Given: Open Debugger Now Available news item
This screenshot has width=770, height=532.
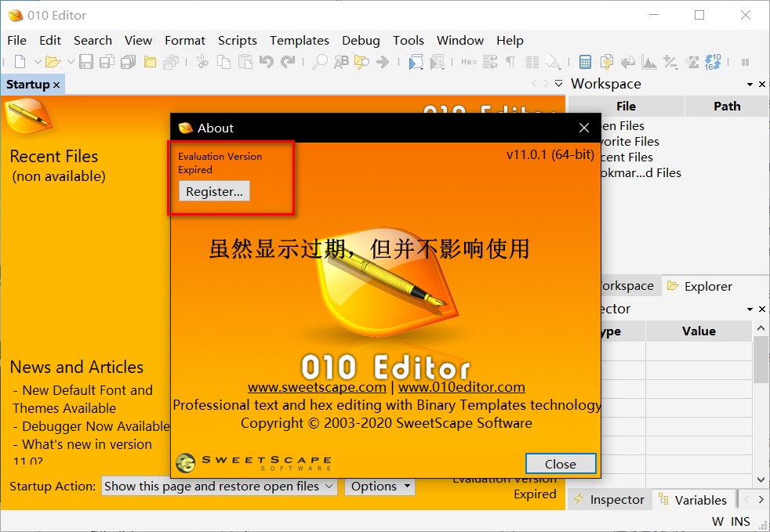Looking at the screenshot, I should (96, 426).
